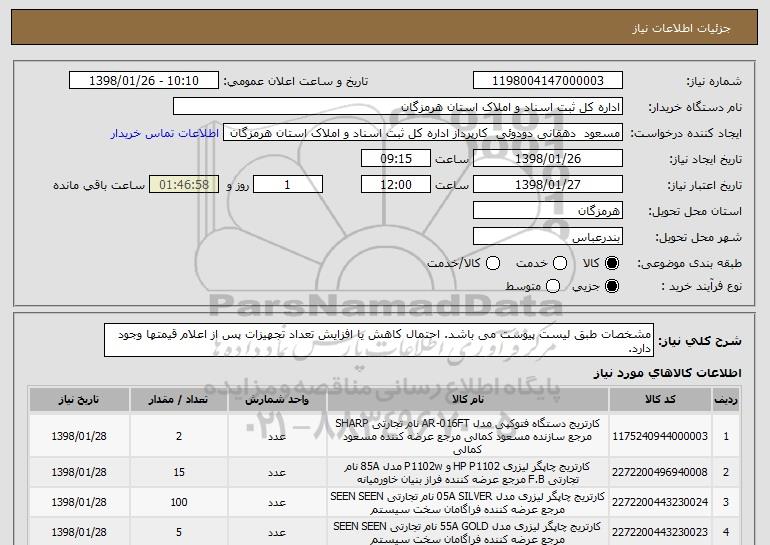770x545 pixels.
Task: Click the جزئیات اطلاعات نیاز header title
Action: pos(681,28)
